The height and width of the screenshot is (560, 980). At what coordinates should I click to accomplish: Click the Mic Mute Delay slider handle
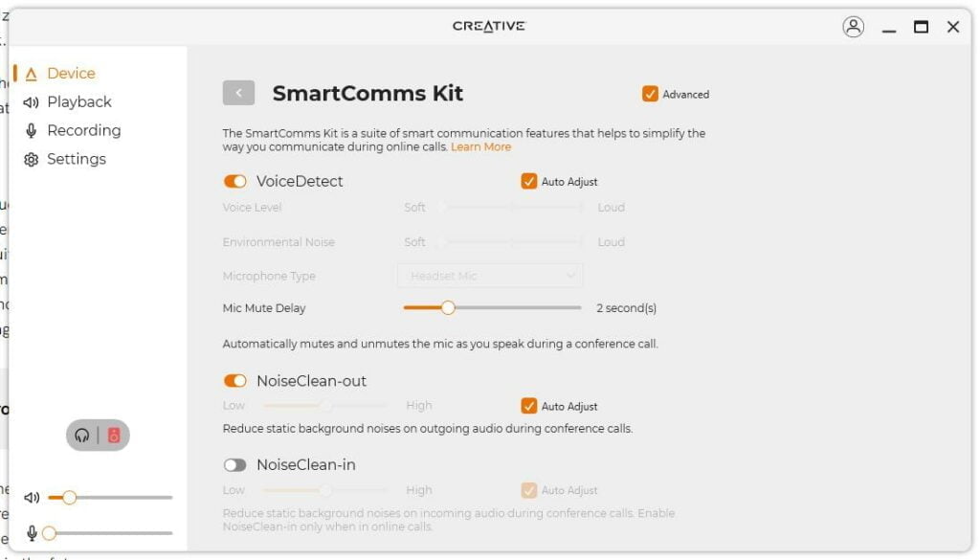coord(447,307)
